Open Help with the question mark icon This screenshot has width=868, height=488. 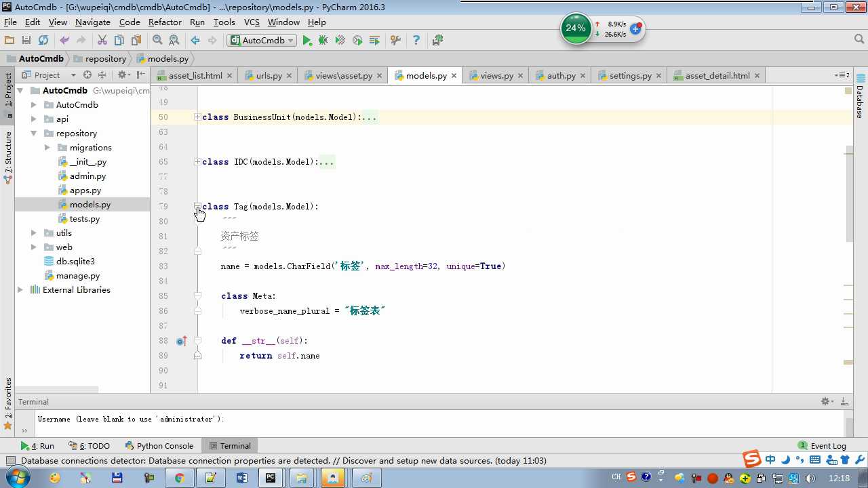(416, 40)
